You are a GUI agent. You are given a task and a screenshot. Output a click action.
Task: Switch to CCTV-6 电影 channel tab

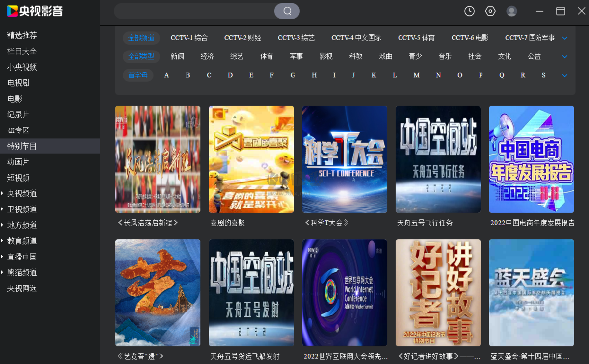point(470,37)
